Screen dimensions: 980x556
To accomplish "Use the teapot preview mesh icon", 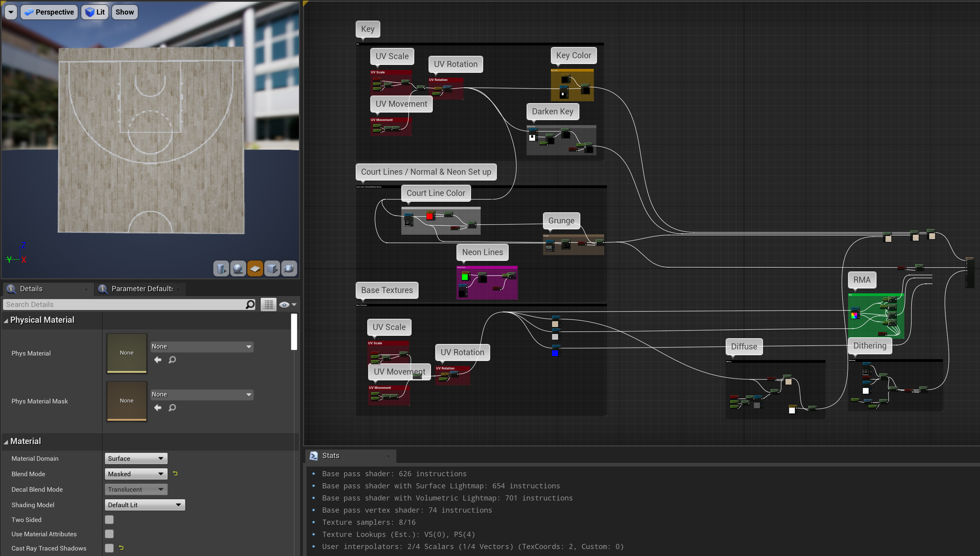I will click(x=289, y=268).
